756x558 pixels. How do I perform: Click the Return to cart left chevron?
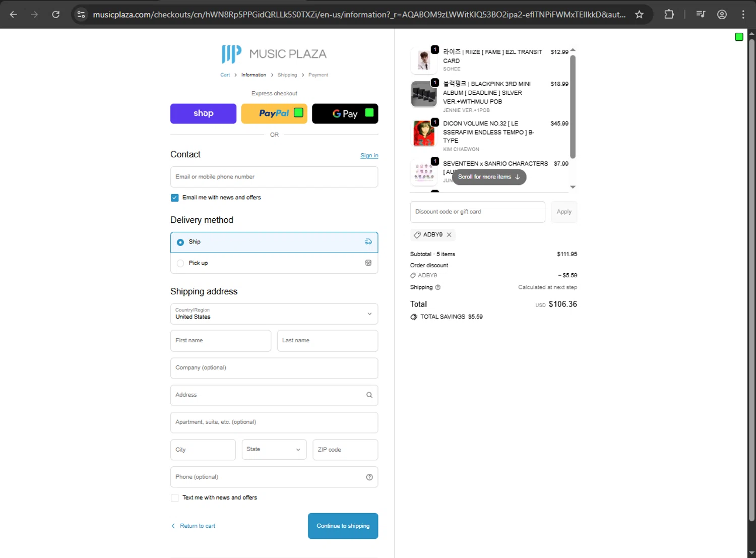point(173,526)
